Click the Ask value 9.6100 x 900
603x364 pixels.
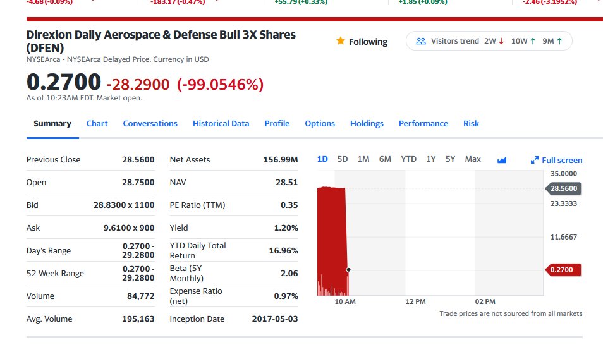pos(129,227)
